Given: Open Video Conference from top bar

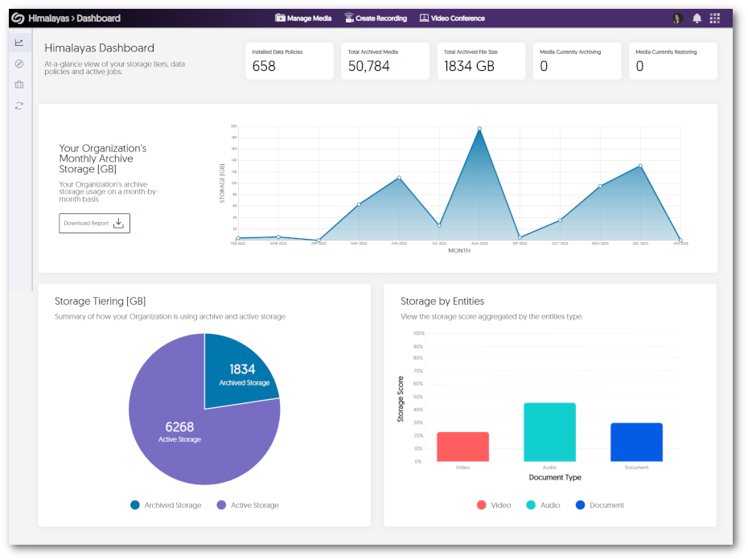Looking at the screenshot, I should click(x=452, y=18).
